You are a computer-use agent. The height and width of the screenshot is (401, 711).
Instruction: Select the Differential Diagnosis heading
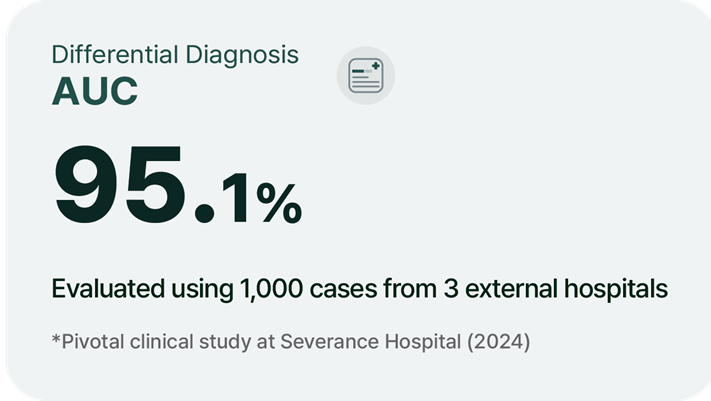[175, 55]
